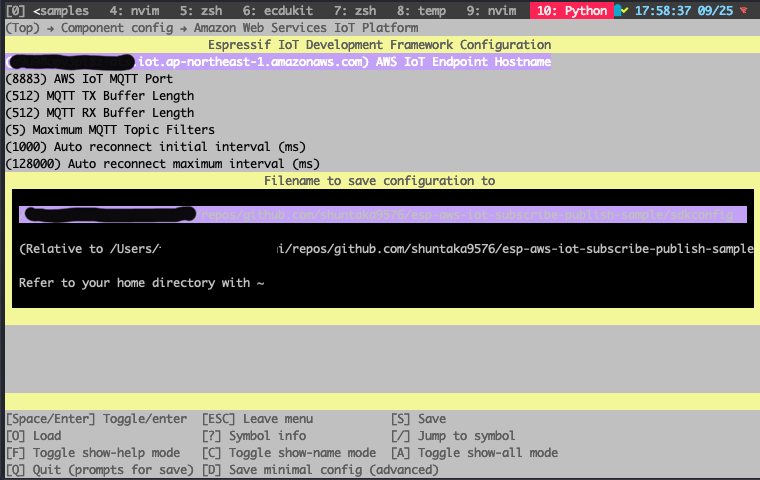
Task: Click Espressif IoT Development Framework Configuration title
Action: click(x=380, y=45)
